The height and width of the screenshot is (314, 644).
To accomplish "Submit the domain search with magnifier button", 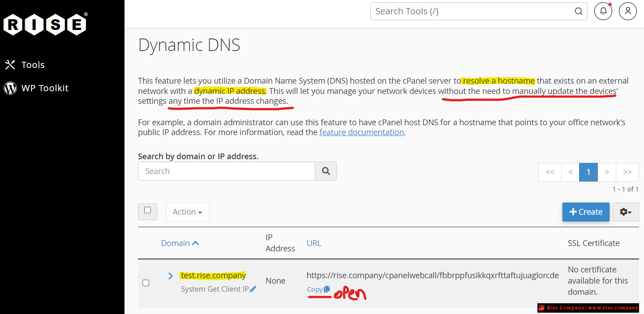I will click(326, 171).
